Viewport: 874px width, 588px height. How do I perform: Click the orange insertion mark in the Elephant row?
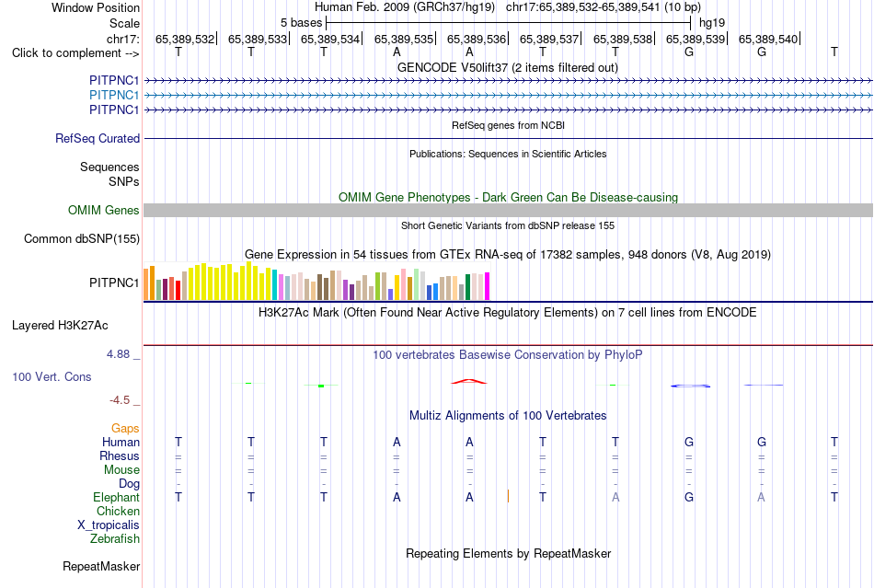508,496
